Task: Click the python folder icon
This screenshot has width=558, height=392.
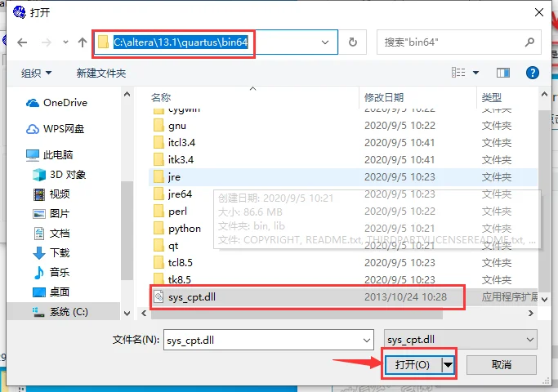Action: pos(158,229)
